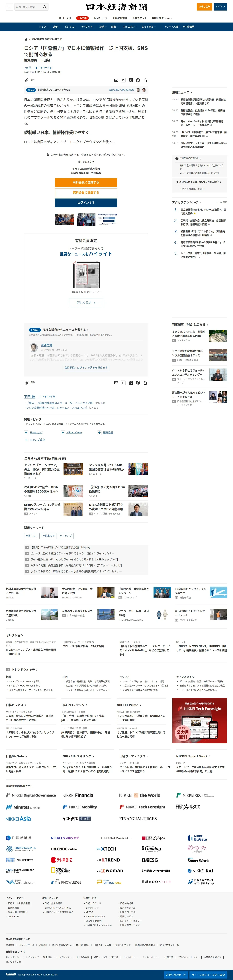Click the 詳しく見る button
Image resolution: width=233 pixels, height=980 pixels.
pos(86,303)
